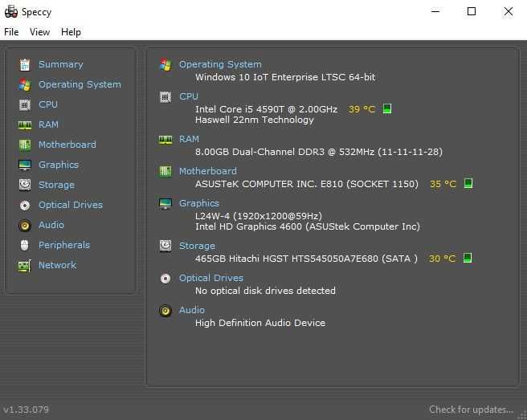Click the Peripherals mouse icon in sidebar
The image size is (527, 420).
click(25, 245)
